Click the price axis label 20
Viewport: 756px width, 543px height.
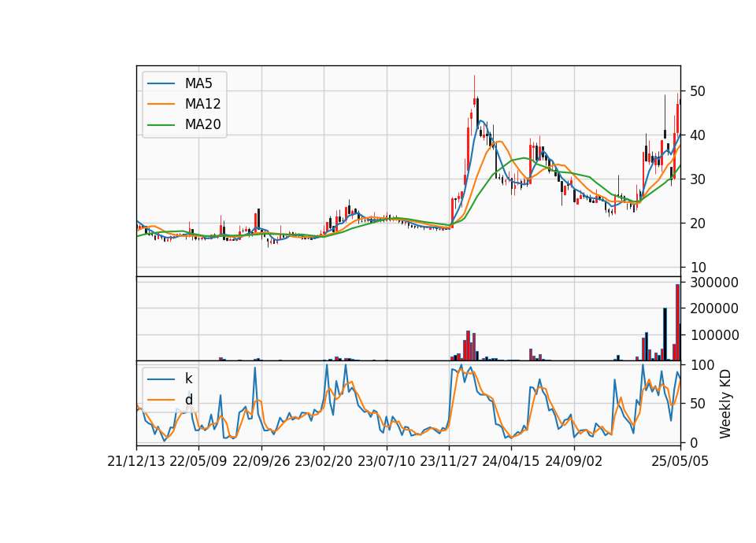pos(697,223)
